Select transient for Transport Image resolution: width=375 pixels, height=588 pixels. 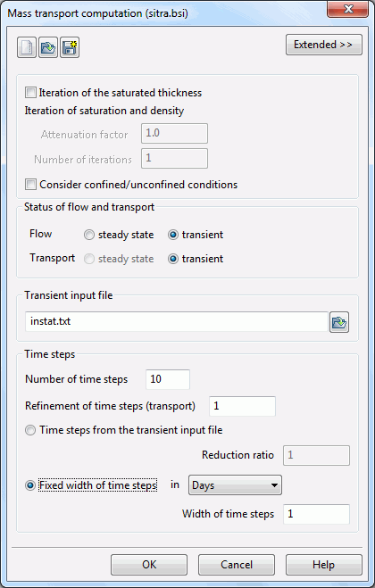click(x=173, y=259)
